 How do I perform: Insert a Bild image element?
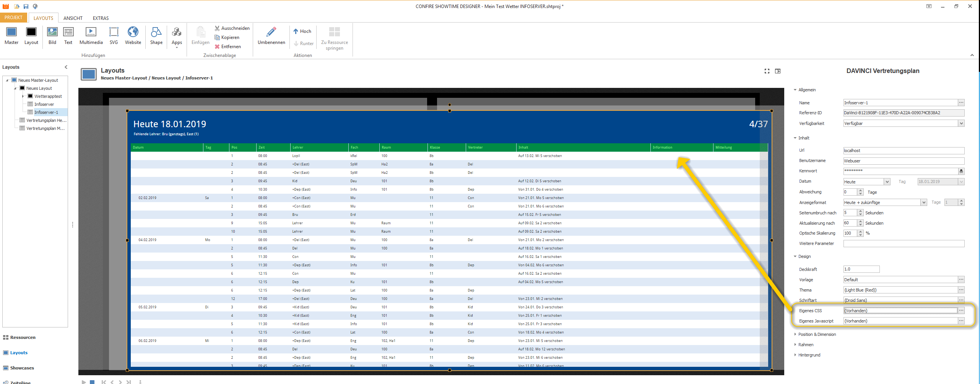[x=52, y=36]
